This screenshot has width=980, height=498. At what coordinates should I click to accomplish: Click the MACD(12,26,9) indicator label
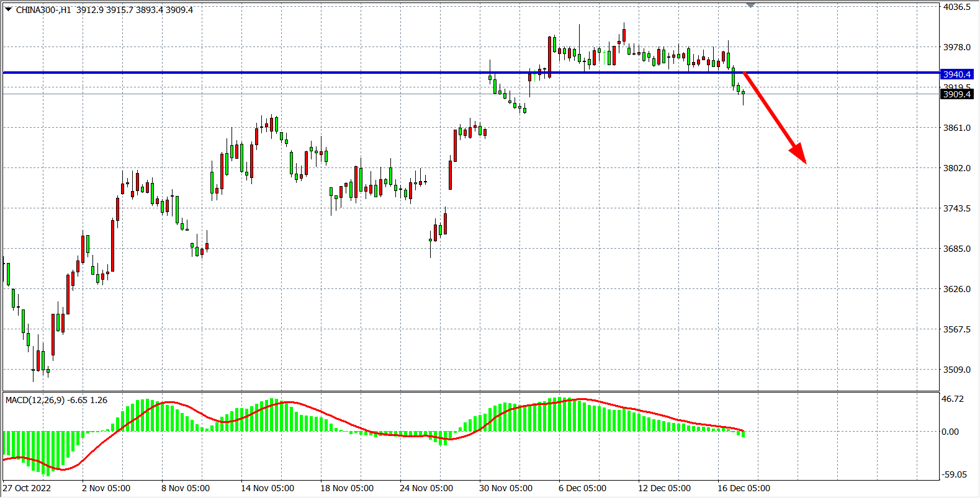(35, 400)
